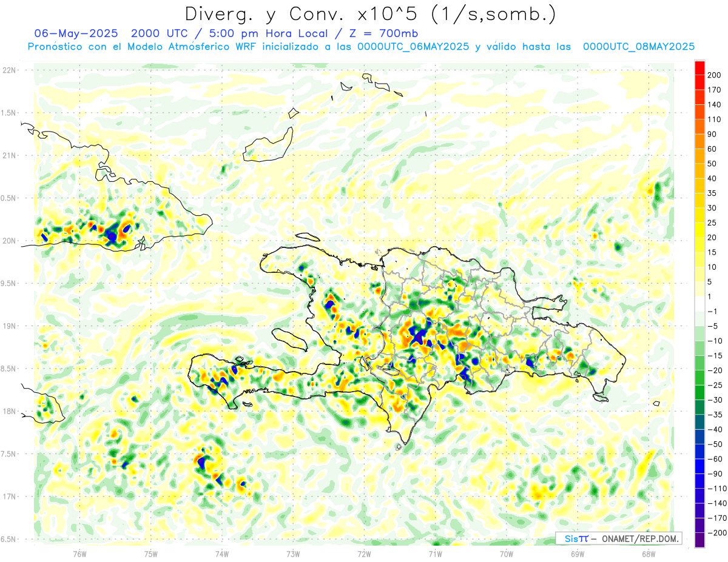The height and width of the screenshot is (562, 728).
Task: Click the '18N' latitude label
Action: pos(8,411)
